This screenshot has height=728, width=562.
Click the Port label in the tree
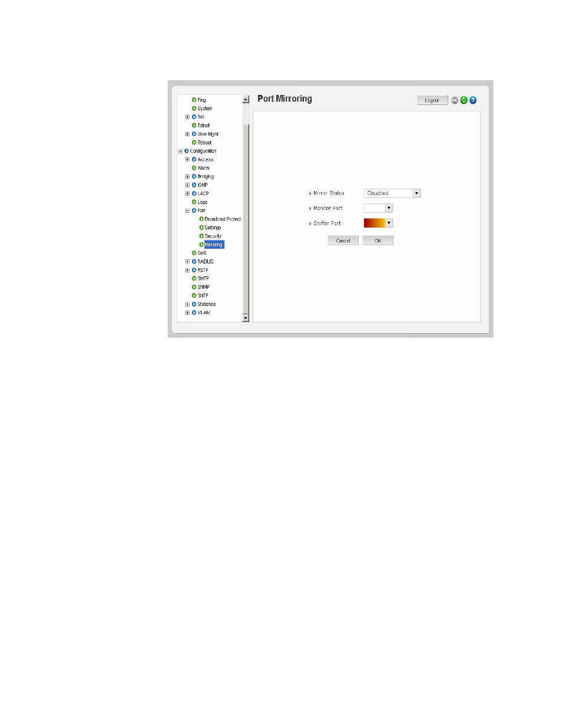pos(201,210)
